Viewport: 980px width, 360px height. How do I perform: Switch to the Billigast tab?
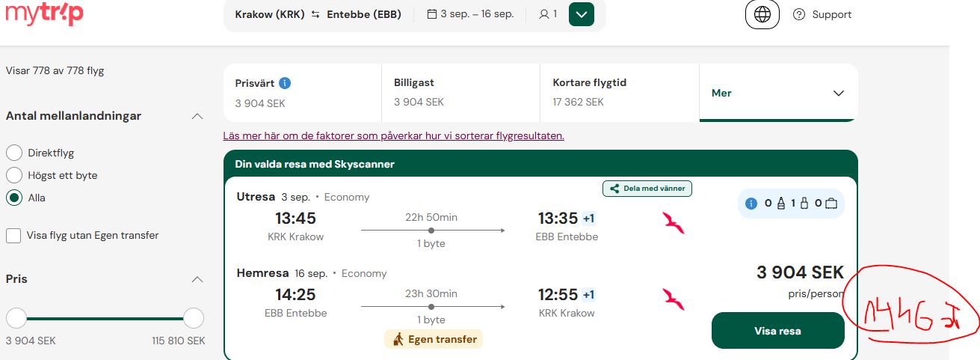(x=460, y=93)
